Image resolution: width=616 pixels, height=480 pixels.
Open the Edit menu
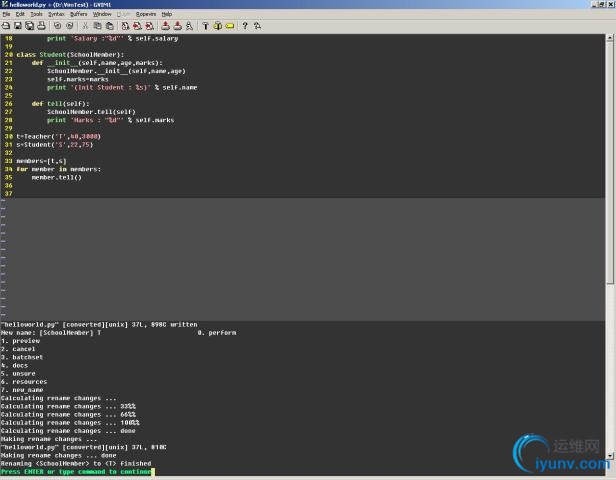(x=20, y=14)
